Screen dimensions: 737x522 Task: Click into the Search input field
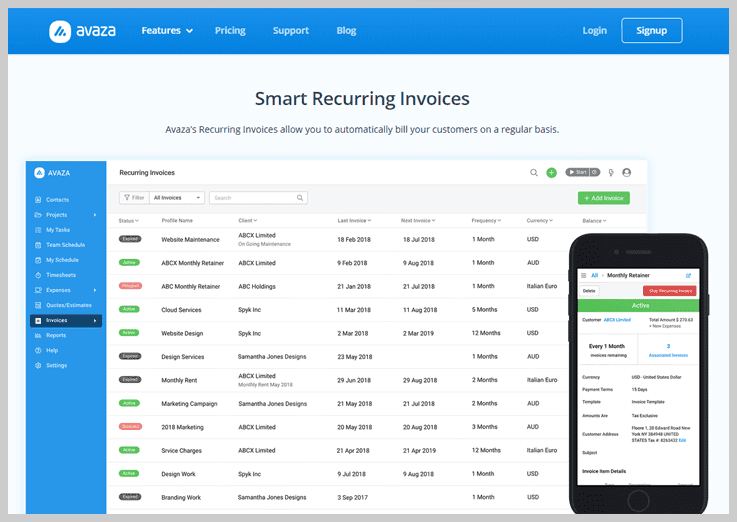pyautogui.click(x=259, y=198)
